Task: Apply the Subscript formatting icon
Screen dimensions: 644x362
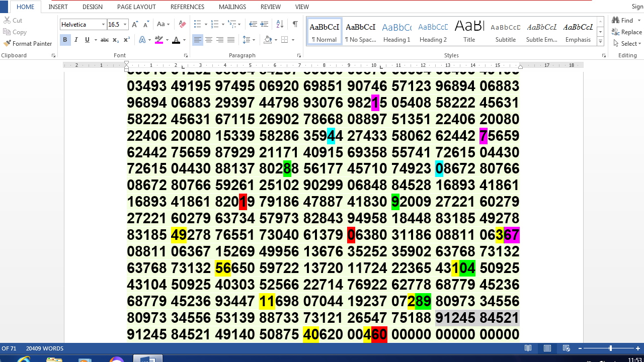Action: tap(116, 40)
